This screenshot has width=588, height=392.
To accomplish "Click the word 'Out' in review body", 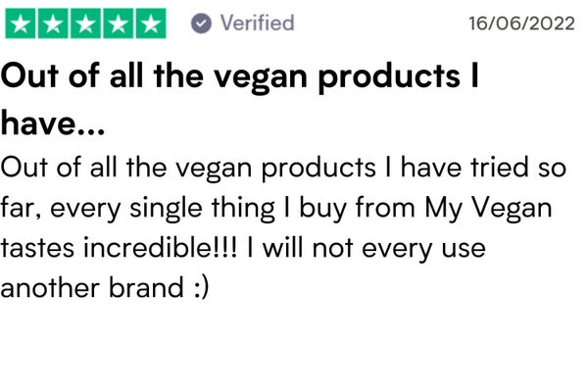I will [24, 168].
